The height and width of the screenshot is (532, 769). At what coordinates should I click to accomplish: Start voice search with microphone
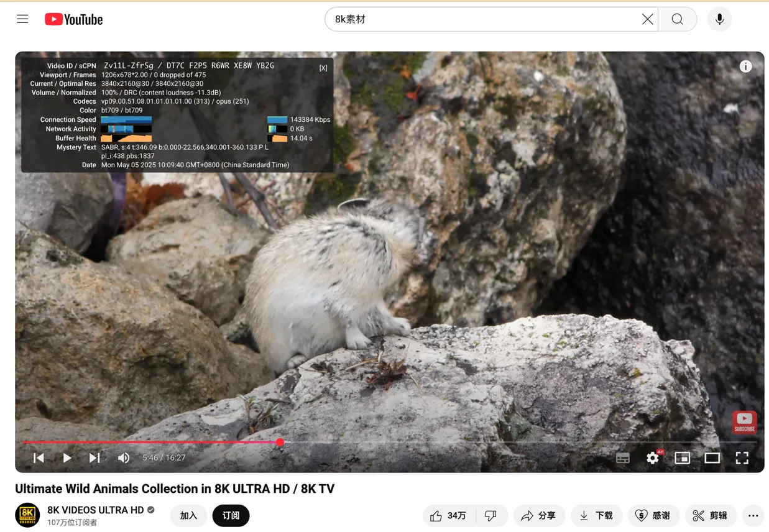pyautogui.click(x=719, y=19)
